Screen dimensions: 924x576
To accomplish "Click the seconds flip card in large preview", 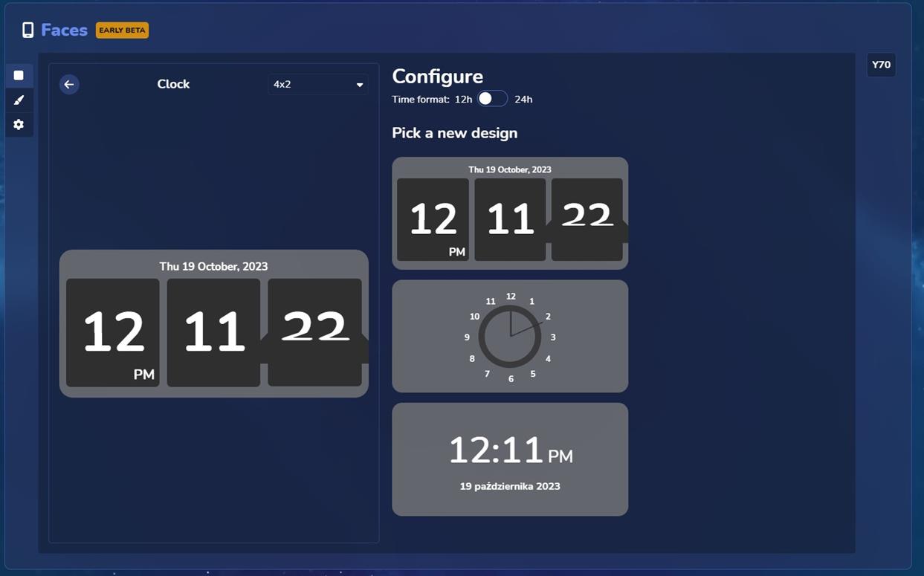I will (314, 332).
